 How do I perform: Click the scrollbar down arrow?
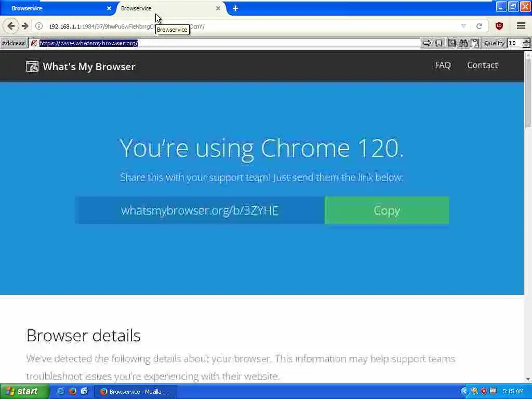pyautogui.click(x=528, y=380)
